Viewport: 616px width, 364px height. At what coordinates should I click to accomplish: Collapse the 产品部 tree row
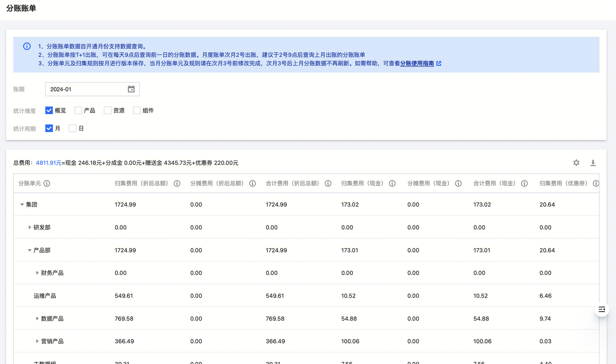30,250
